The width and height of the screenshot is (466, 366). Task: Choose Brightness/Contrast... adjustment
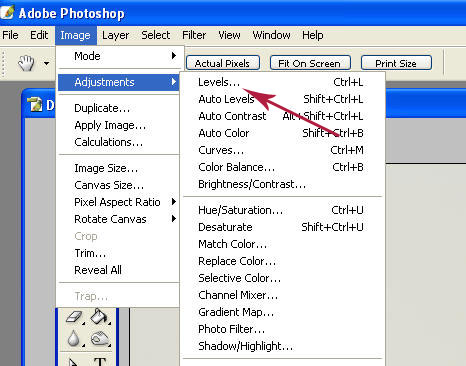(282, 184)
